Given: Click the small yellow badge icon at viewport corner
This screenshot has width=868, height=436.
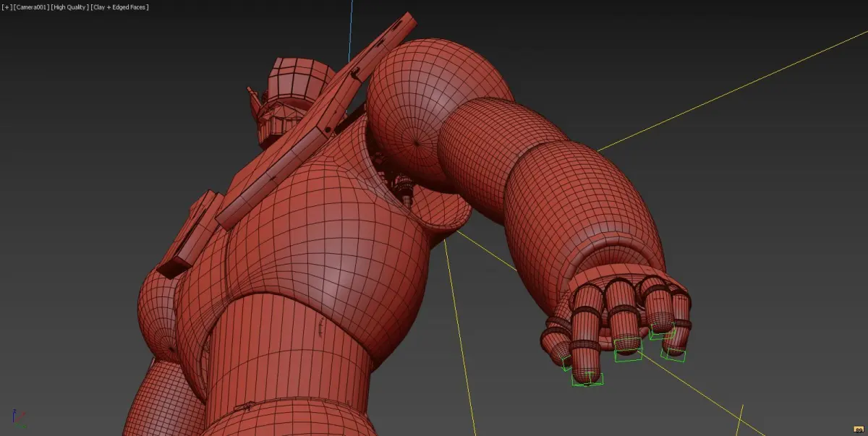Looking at the screenshot, I should point(859,430).
